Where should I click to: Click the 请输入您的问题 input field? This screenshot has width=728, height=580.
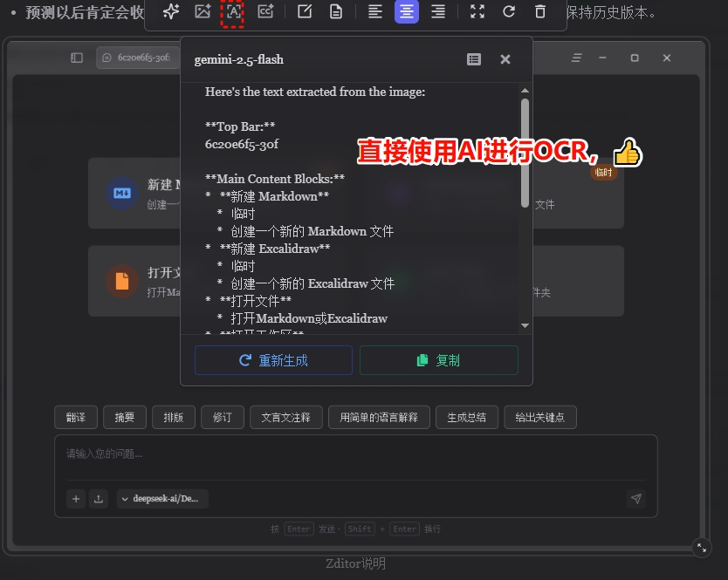coord(349,454)
